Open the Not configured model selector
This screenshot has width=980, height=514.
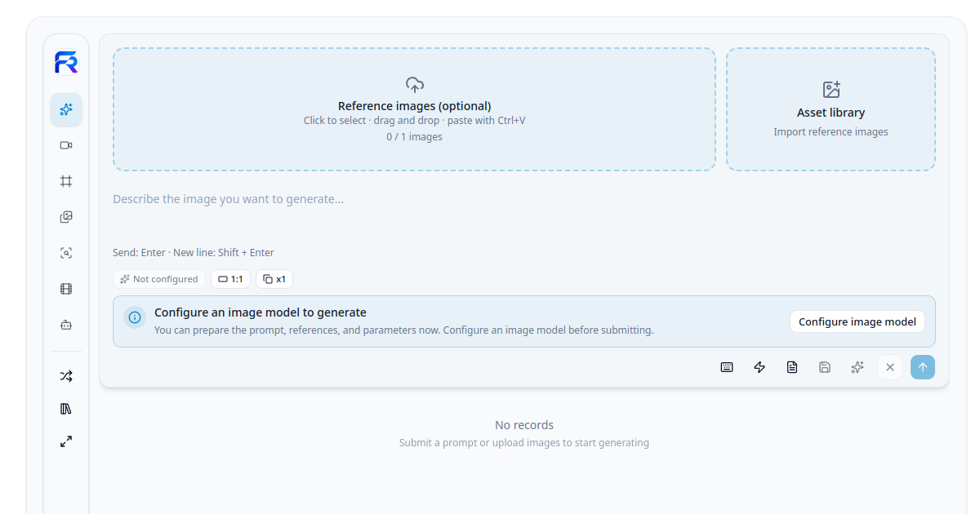pos(159,279)
